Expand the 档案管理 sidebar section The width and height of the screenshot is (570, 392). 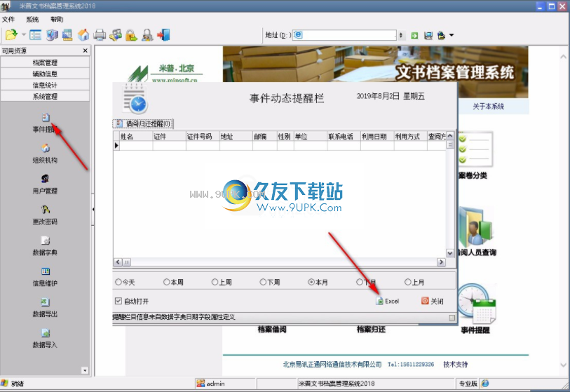(x=45, y=62)
